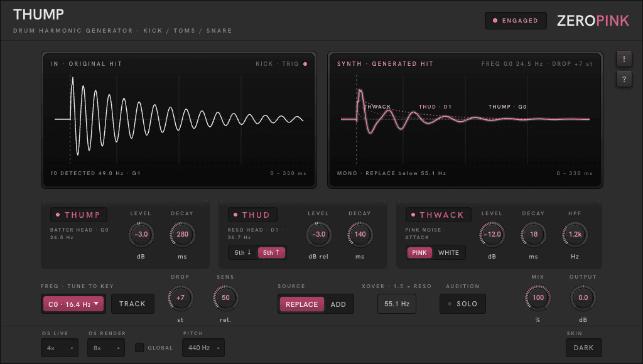
Task: Click the generated hit synth waveform display
Action: (x=465, y=119)
